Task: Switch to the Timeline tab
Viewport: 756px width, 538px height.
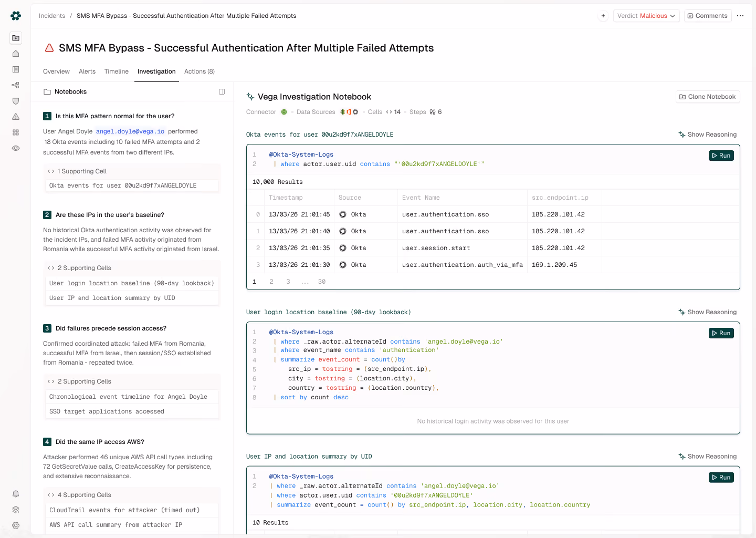Action: (117, 71)
